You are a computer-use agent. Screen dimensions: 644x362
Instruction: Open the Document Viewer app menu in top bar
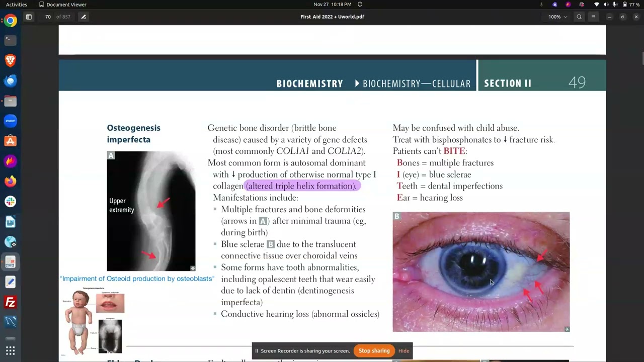tap(62, 4)
